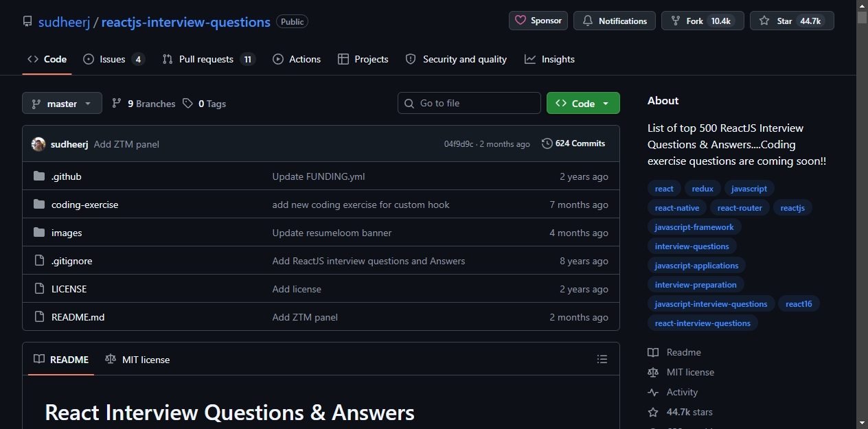Click the file icon beside LICENSE

pyautogui.click(x=39, y=289)
